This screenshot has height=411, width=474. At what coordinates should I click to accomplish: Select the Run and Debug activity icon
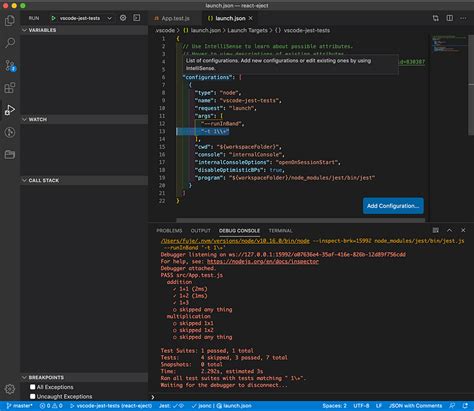coord(10,110)
